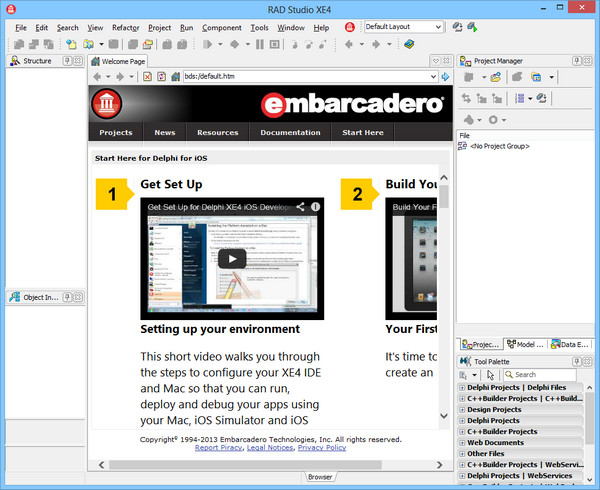The height and width of the screenshot is (490, 600).
Task: Toggle the pin on Structure panel
Action: pos(67,61)
